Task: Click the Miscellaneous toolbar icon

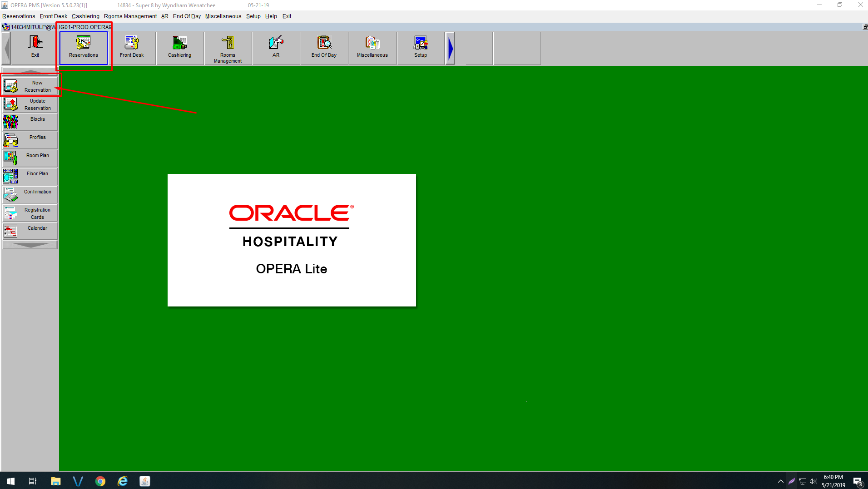Action: pos(372,48)
